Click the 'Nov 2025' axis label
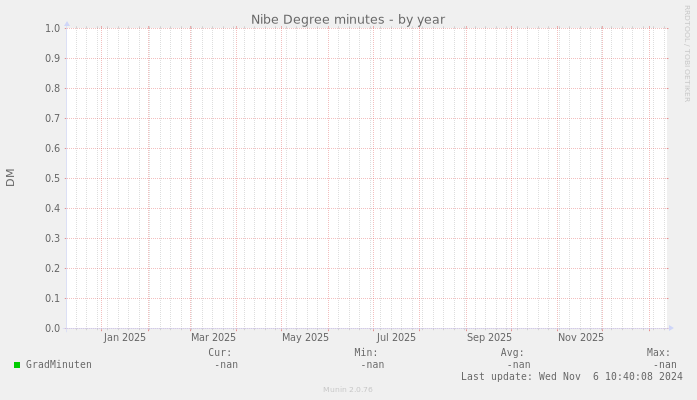This screenshot has height=400, width=697. 581,337
